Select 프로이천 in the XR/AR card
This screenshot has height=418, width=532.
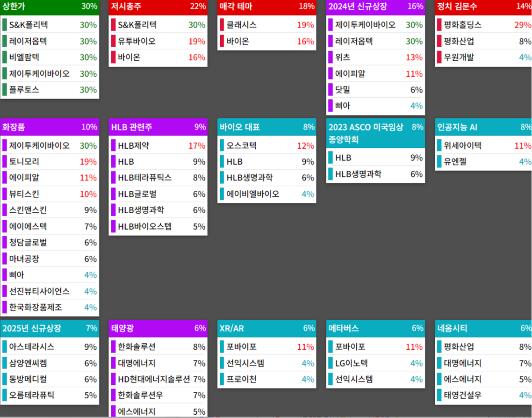point(266,379)
